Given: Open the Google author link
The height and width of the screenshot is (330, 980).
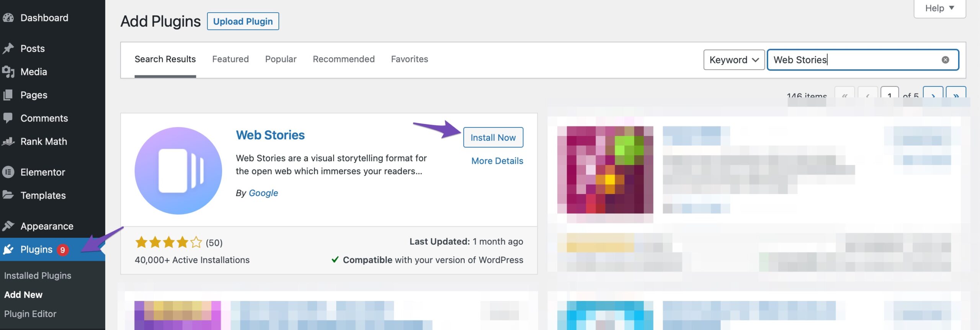Looking at the screenshot, I should coord(263,193).
